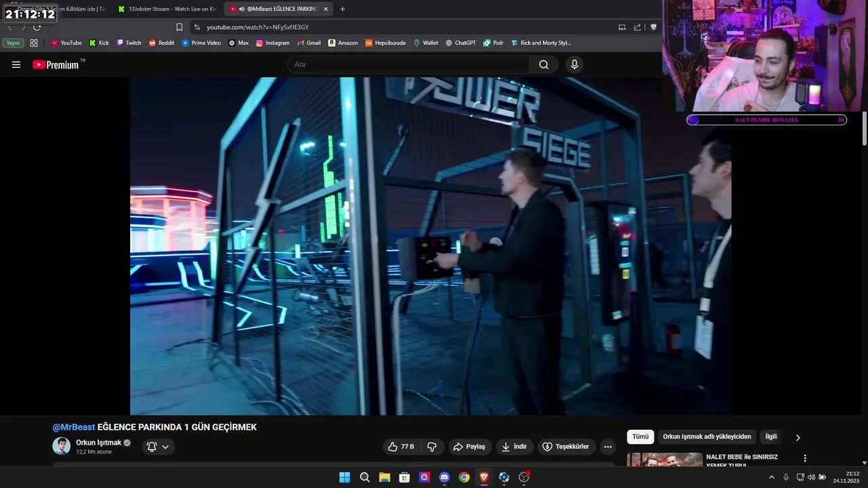Open Orkun Işıtmak channel avatar

click(x=62, y=446)
